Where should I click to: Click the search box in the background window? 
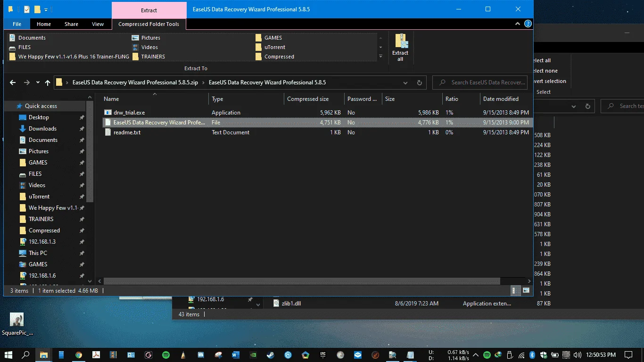pos(622,106)
